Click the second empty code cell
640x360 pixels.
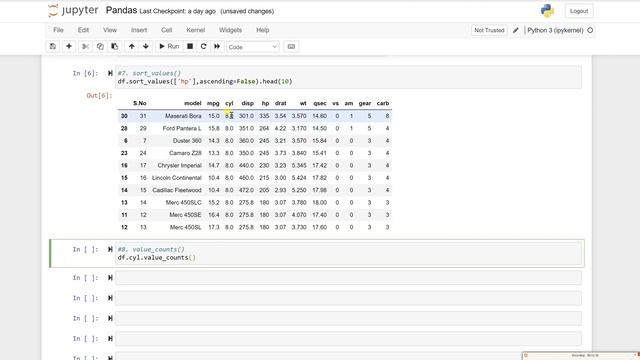click(348, 298)
